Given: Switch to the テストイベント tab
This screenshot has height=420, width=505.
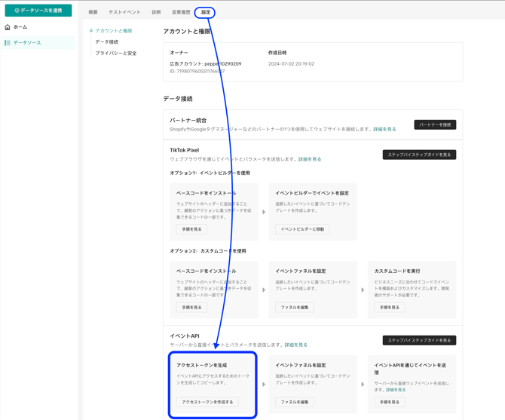Looking at the screenshot, I should pos(124,13).
